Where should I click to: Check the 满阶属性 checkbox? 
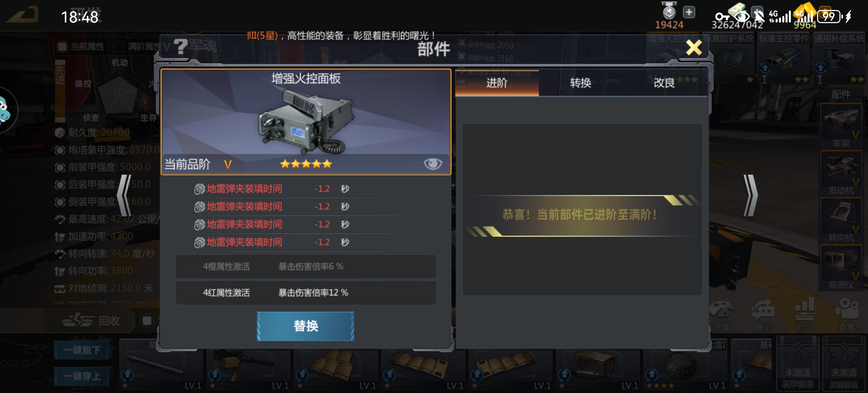pyautogui.click(x=119, y=47)
